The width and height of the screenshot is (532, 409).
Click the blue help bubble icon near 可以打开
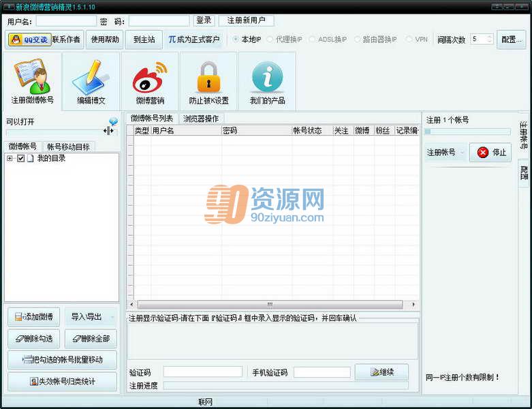(113, 121)
